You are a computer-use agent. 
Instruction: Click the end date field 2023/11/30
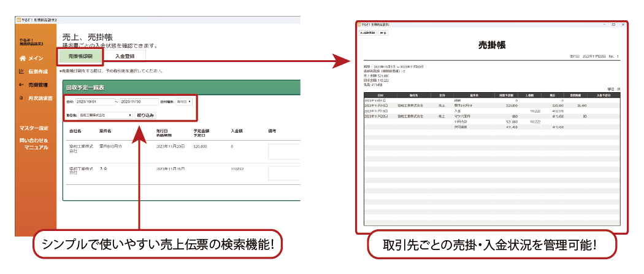coord(139,101)
